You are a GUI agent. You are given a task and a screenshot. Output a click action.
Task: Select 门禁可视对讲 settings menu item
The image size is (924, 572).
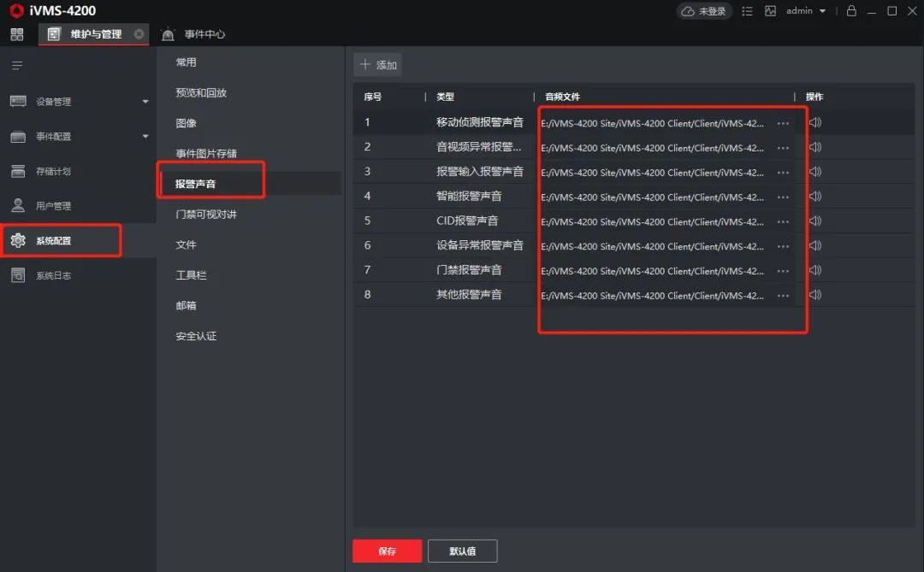[206, 215]
